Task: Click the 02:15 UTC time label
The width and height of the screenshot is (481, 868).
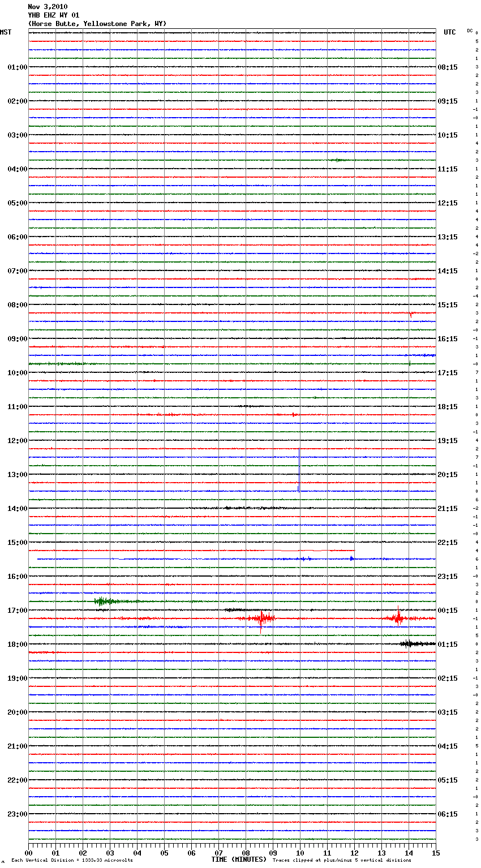Action: point(448,678)
